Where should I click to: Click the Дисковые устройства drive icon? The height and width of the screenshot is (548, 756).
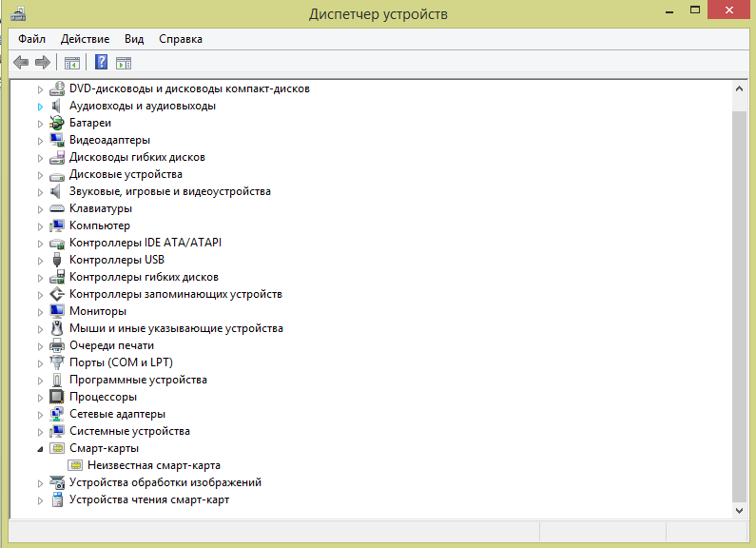(57, 176)
